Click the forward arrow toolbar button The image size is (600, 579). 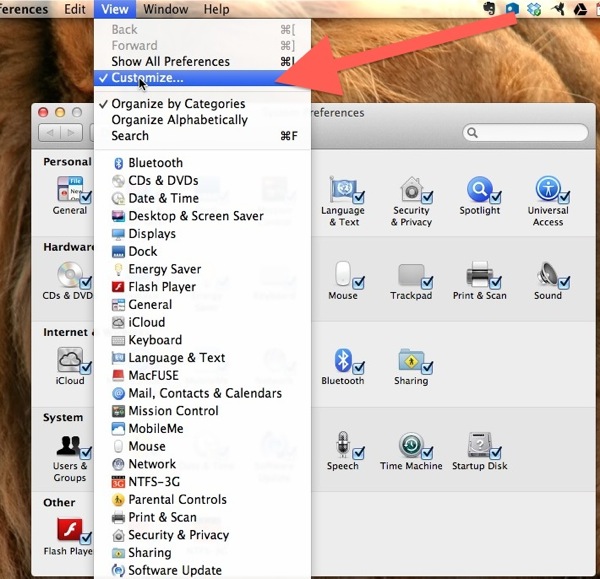[x=71, y=133]
